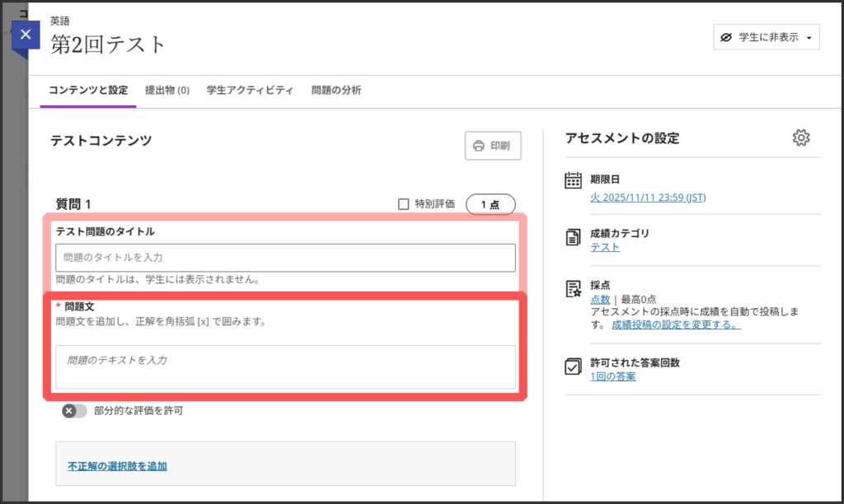The height and width of the screenshot is (504, 844).
Task: Click the hidden-eye icon for 学生に非表示
Action: coord(726,38)
